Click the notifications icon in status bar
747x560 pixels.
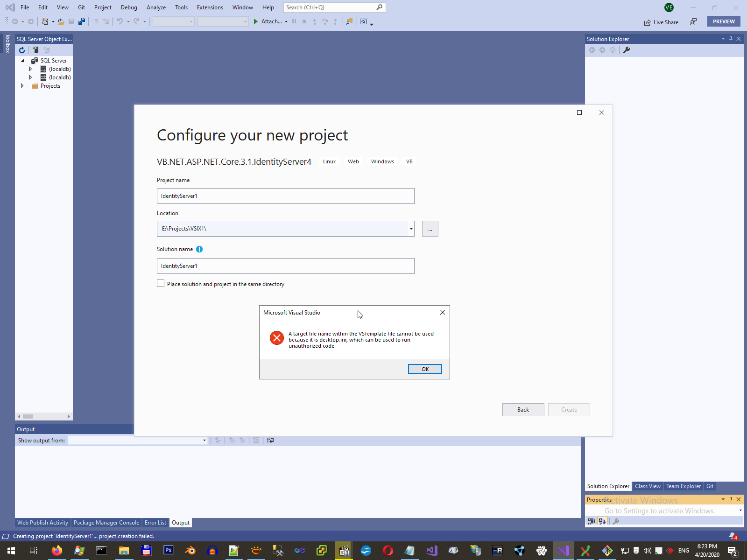[x=733, y=536]
